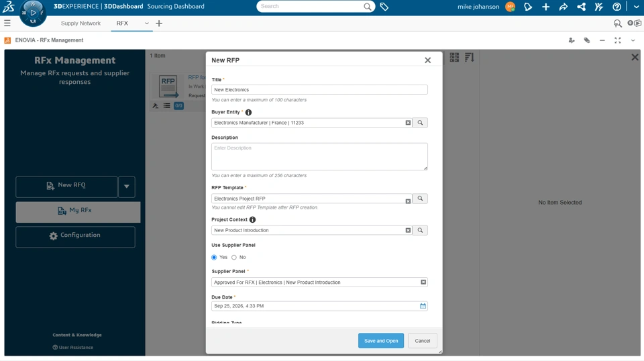Open My RFx section
Image resolution: width=644 pixels, height=361 pixels.
pos(78,212)
